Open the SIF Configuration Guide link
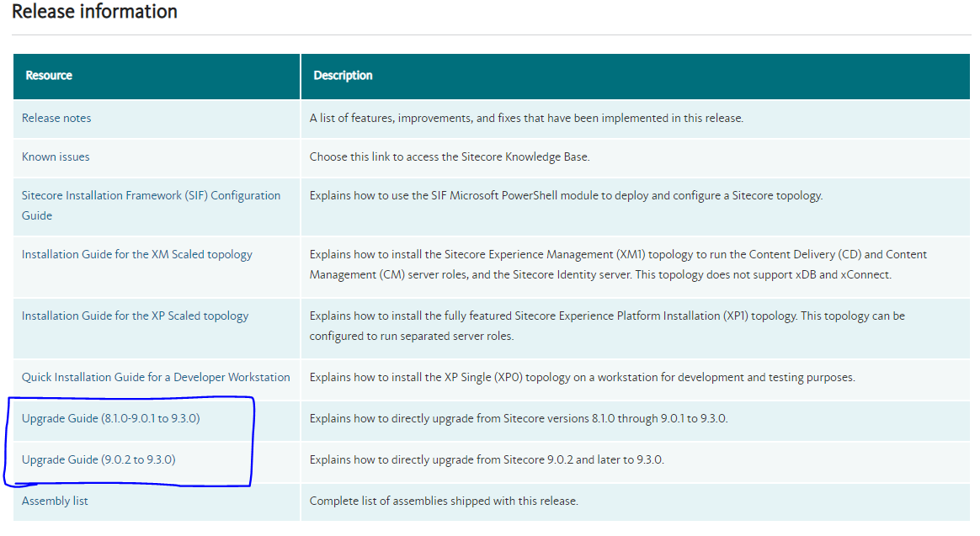The height and width of the screenshot is (536, 980). tap(151, 196)
